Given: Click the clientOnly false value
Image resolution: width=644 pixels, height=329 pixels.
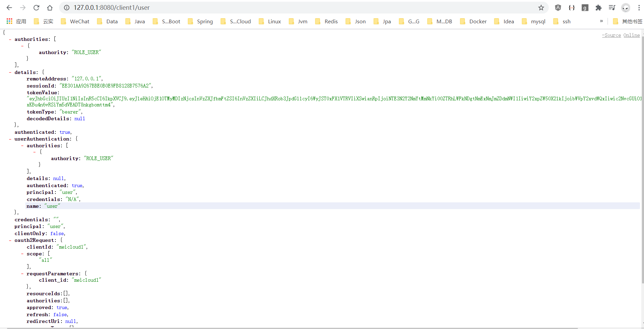Looking at the screenshot, I should click(57, 233).
